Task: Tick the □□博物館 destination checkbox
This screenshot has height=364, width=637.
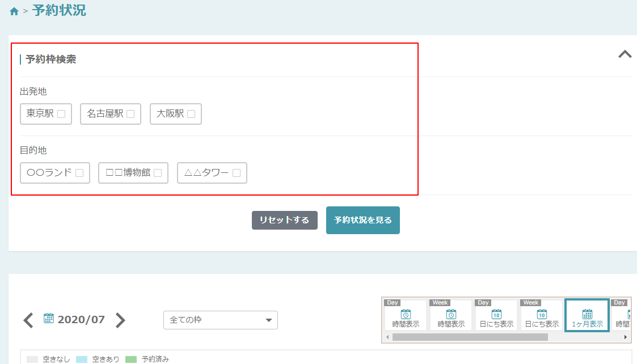Action: pyautogui.click(x=158, y=173)
